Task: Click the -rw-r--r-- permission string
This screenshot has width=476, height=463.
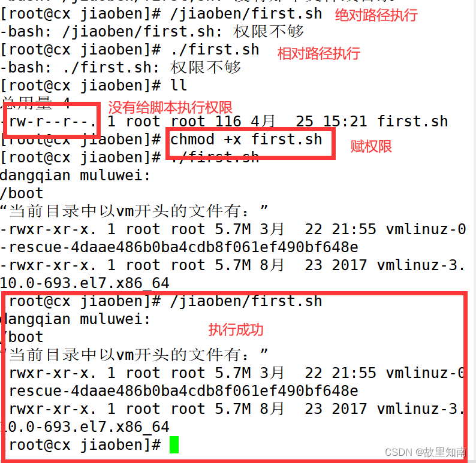Action: pos(49,122)
